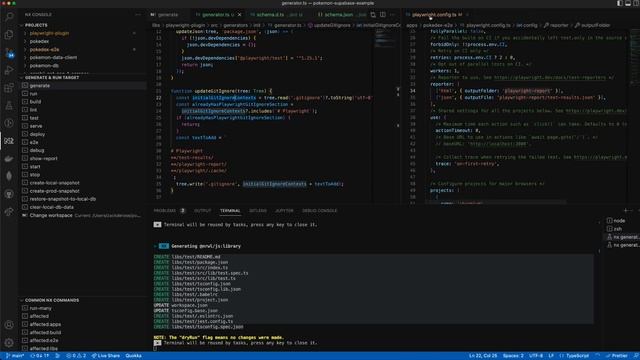Viewport: 640px width, 360px height.
Task: Click main branch indicator in status bar
Action: (15, 356)
